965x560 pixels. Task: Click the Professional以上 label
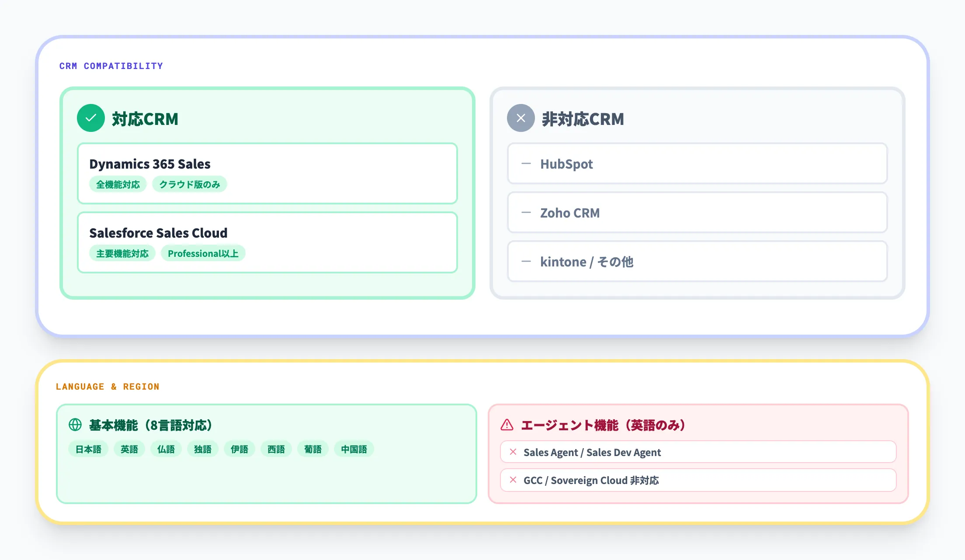pos(203,253)
